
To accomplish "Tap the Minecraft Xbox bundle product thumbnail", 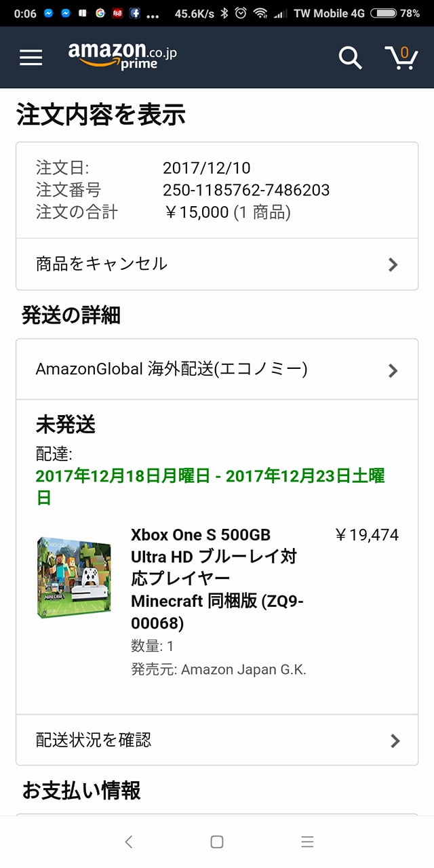I will pos(75,577).
